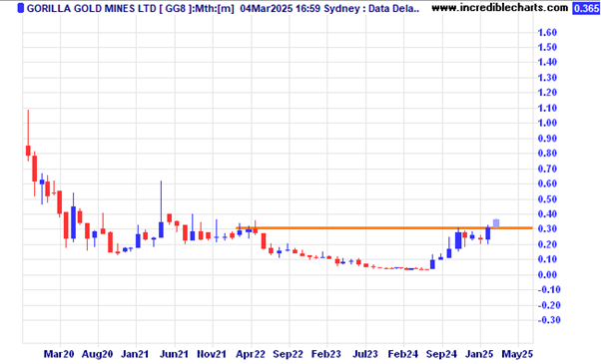Click the 0.30 price axis label
Viewport: 601px width, 364px height.
(x=547, y=229)
